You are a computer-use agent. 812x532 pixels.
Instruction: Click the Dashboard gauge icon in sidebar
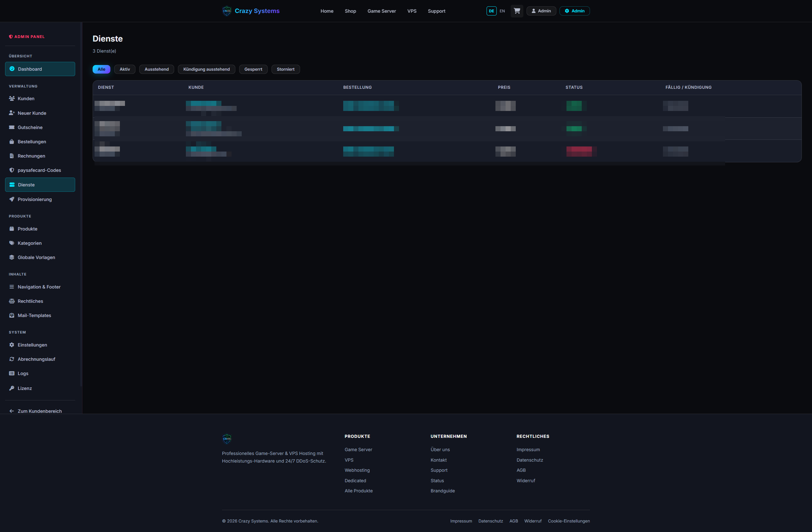pos(12,69)
